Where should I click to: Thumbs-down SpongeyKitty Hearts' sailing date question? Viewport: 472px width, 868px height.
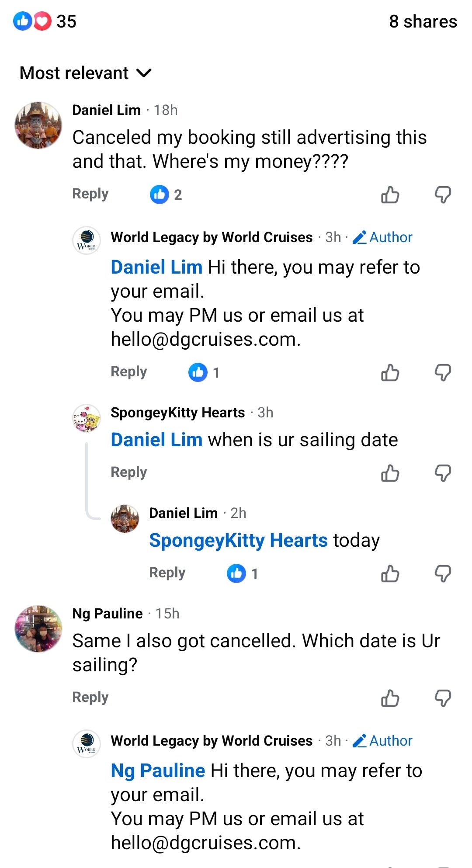(443, 473)
